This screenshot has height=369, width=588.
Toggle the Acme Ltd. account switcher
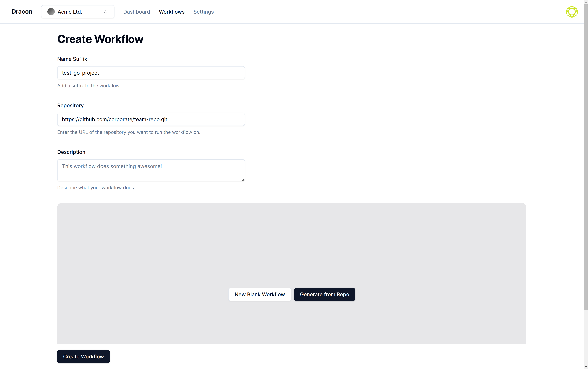78,12
